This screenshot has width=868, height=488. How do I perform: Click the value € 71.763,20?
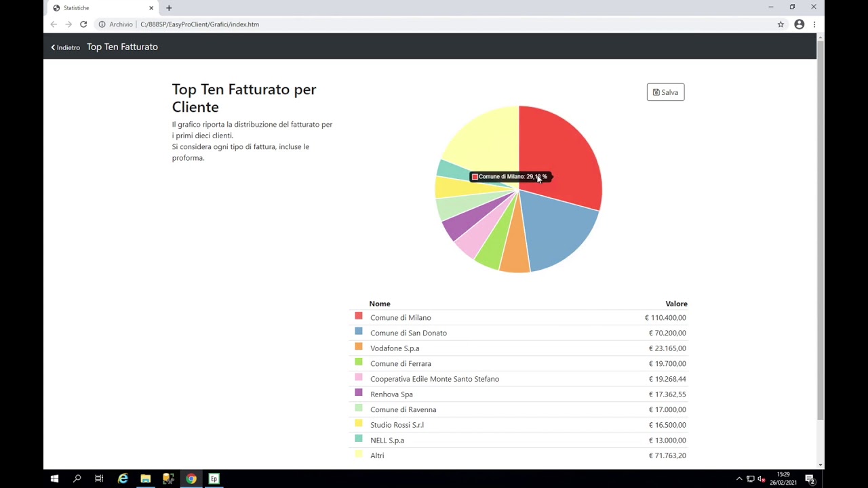(x=667, y=455)
